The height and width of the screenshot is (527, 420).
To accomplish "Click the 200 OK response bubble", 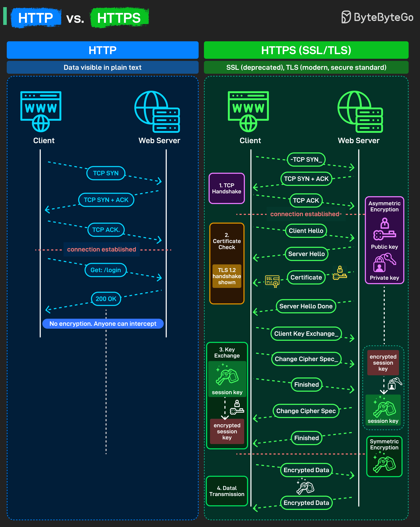I will point(106,299).
